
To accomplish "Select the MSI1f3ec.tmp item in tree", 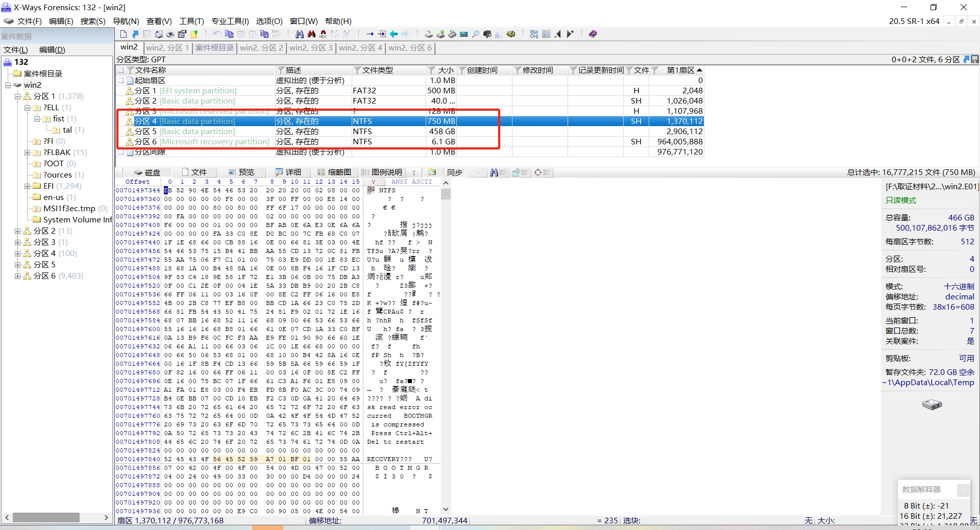I will tap(69, 209).
